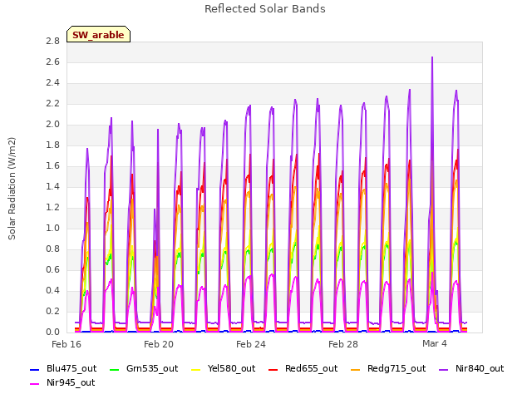532x399 pixels.
Task: Click the red Red655_out legend swatch
Action: pyautogui.click(x=273, y=369)
